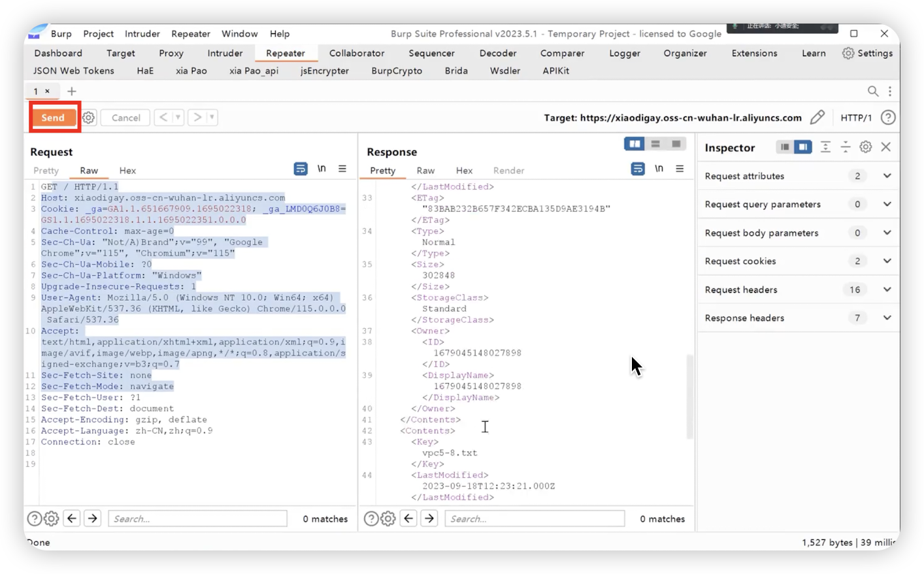
Task: Focus the Response search field
Action: 535,518
